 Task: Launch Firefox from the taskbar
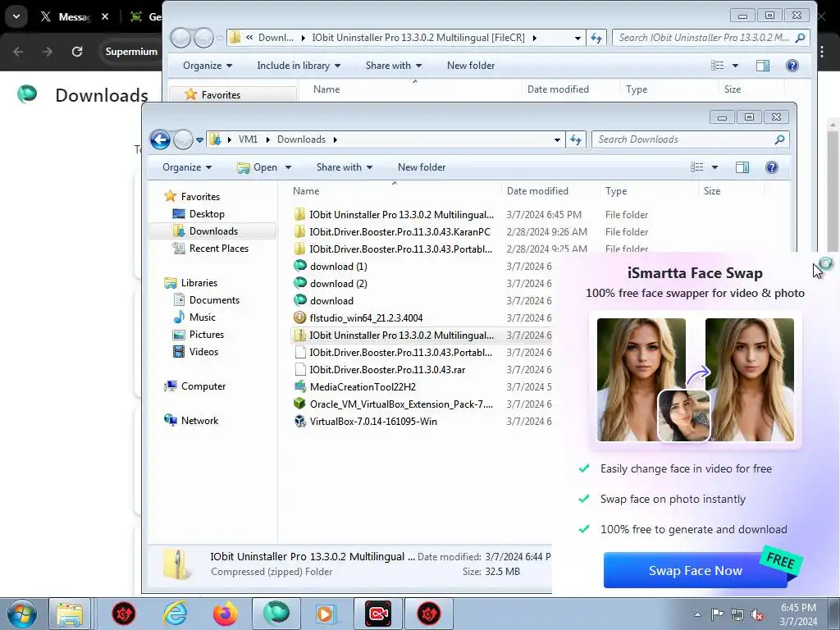[225, 614]
